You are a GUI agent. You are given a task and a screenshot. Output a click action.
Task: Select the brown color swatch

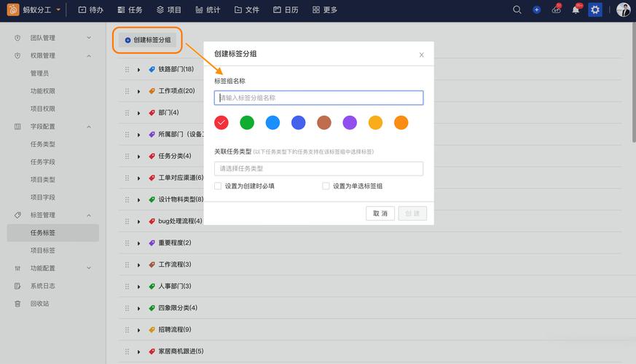(x=324, y=122)
